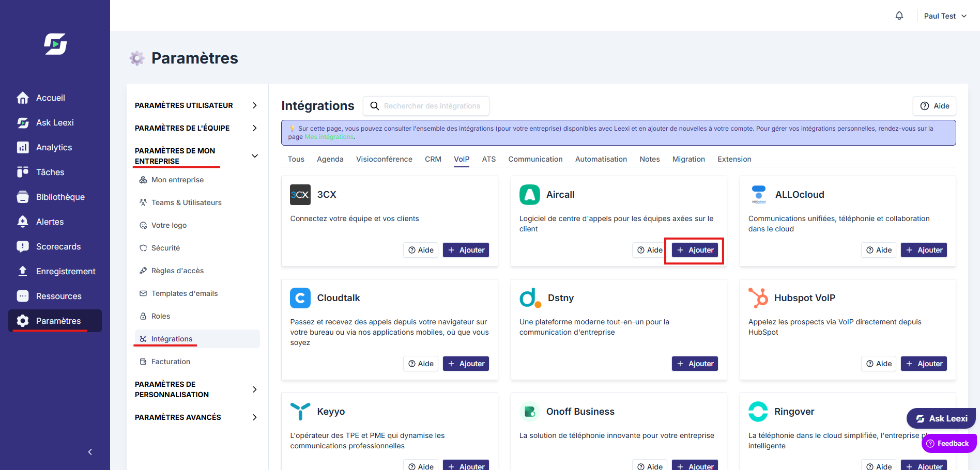Click the Cloudtalk integration logo
Screen dimensions: 980x470
point(300,298)
